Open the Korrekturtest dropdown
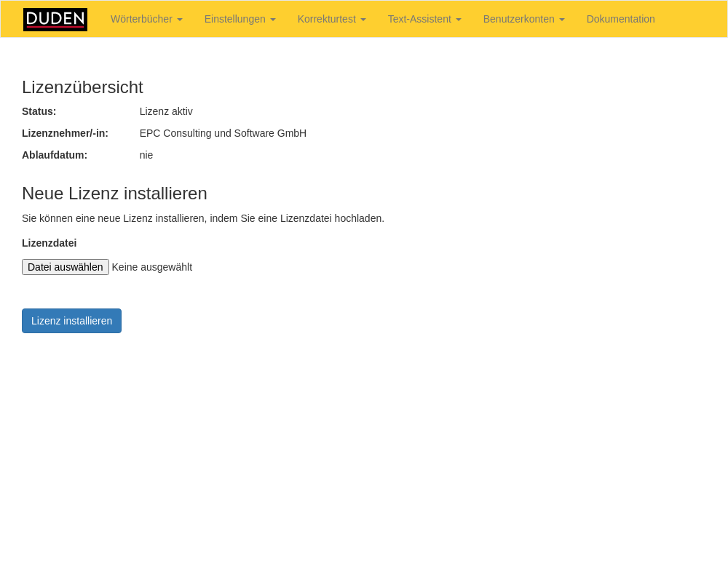 [331, 19]
